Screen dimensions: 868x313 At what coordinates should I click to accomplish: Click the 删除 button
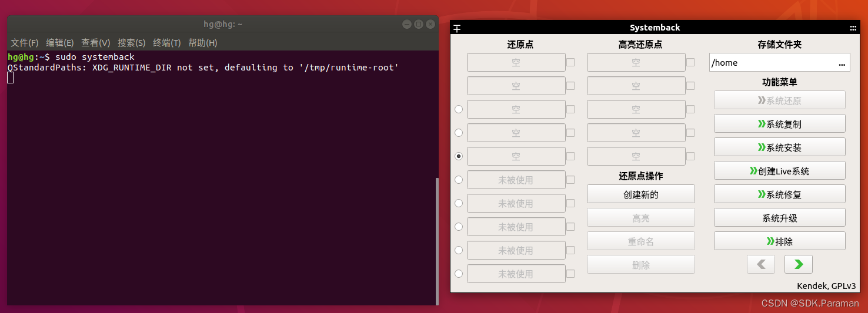(x=641, y=265)
